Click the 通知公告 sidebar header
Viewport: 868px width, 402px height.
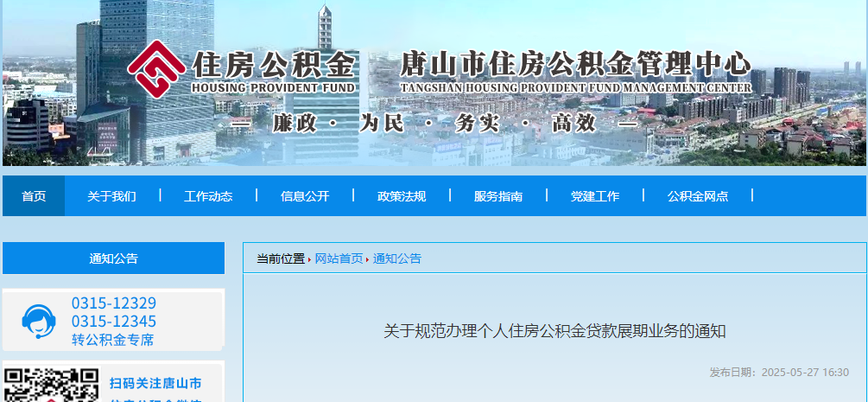click(x=113, y=258)
